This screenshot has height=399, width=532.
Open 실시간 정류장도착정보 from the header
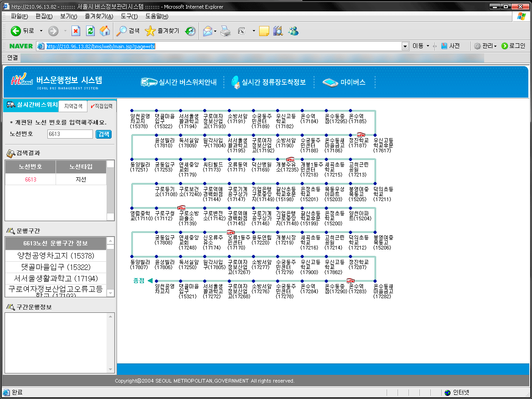[x=269, y=82]
